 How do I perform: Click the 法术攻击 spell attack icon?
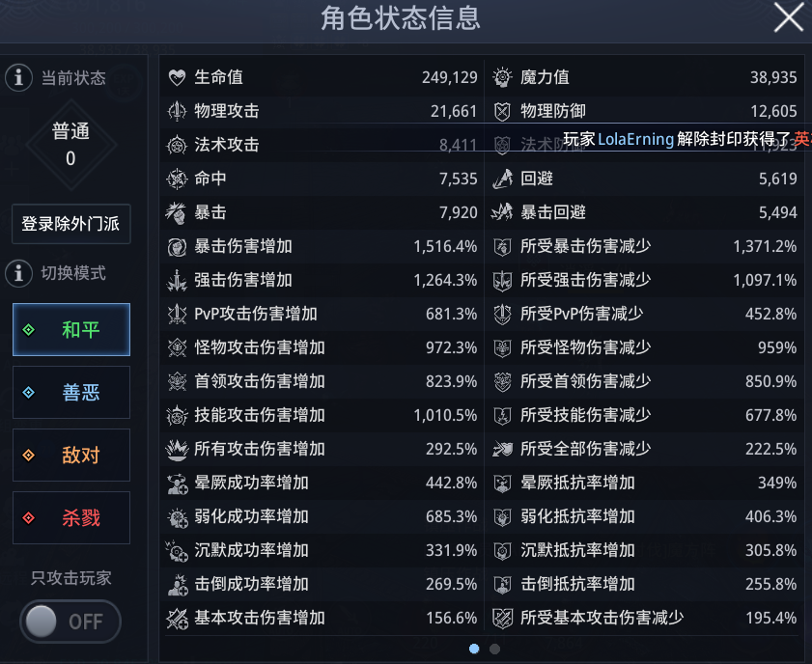176,145
